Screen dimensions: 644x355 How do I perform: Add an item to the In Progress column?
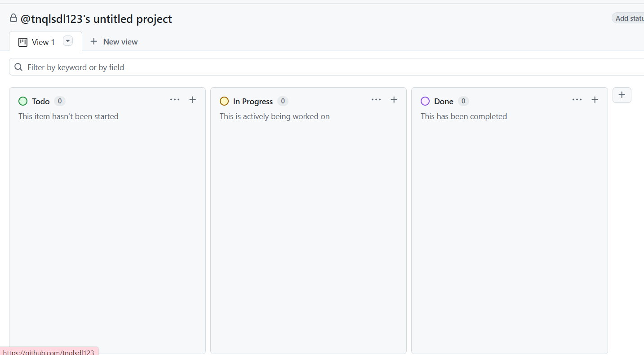click(x=394, y=100)
